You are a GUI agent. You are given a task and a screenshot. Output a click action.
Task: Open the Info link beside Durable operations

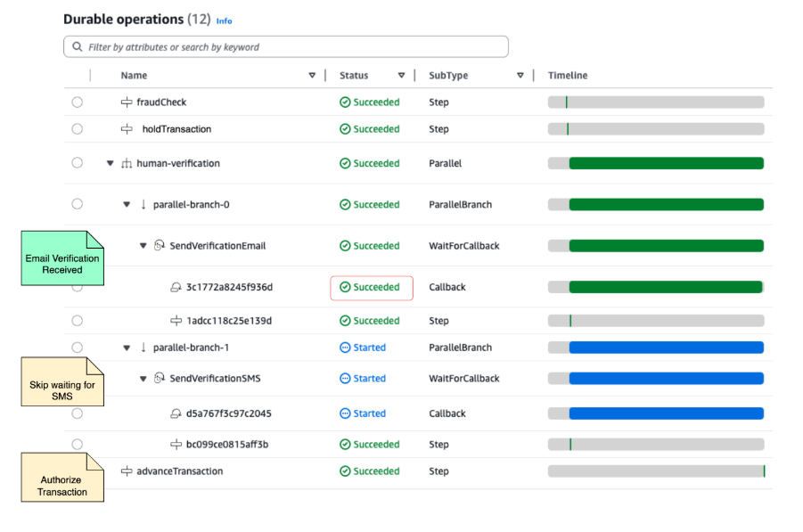click(x=224, y=20)
